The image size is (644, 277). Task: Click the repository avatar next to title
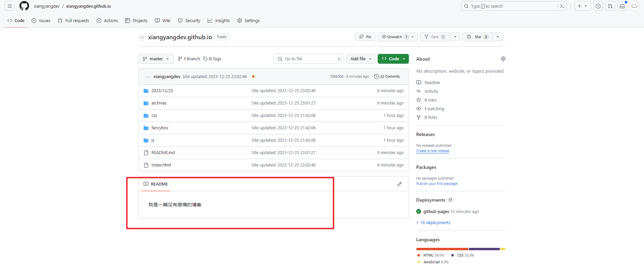click(142, 37)
